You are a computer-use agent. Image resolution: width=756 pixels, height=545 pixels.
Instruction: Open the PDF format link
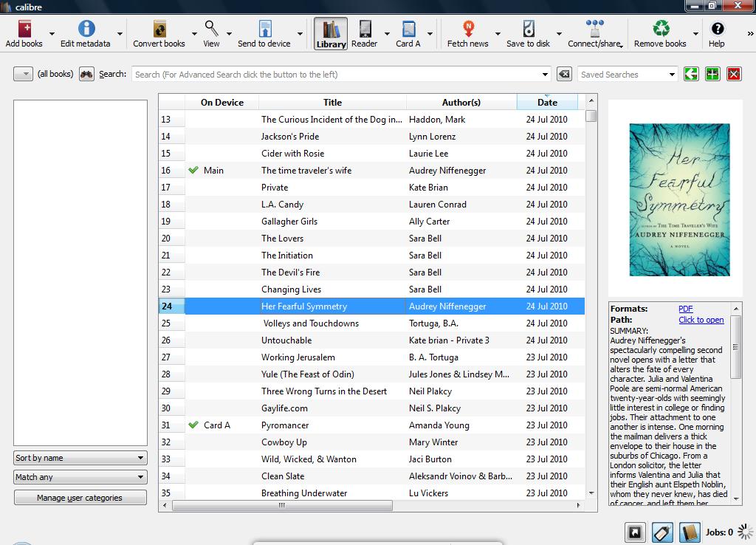(x=686, y=309)
